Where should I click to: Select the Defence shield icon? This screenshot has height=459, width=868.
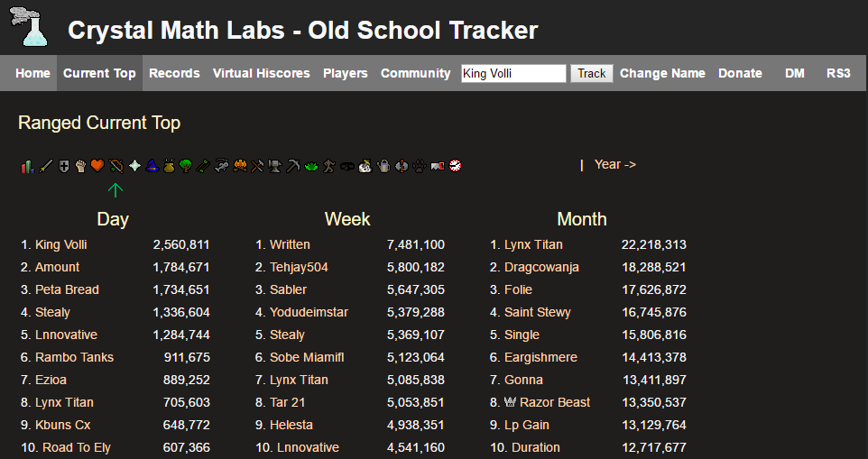64,166
